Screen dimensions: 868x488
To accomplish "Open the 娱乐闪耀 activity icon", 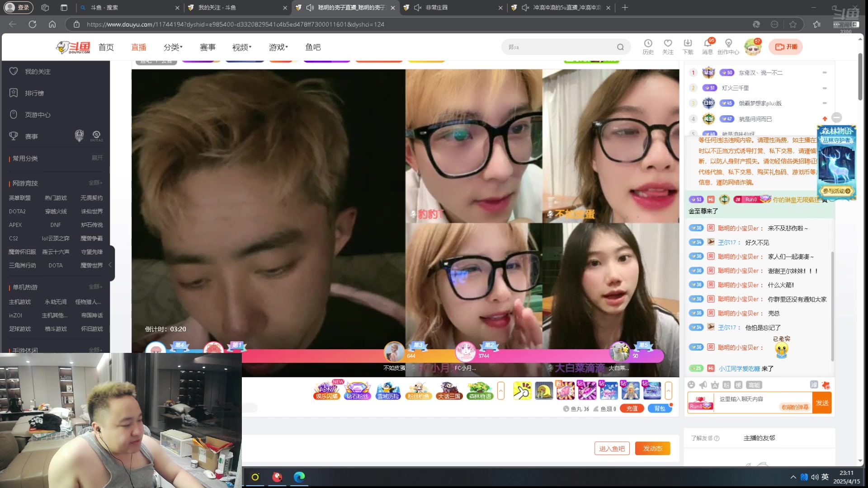I will 327,390.
